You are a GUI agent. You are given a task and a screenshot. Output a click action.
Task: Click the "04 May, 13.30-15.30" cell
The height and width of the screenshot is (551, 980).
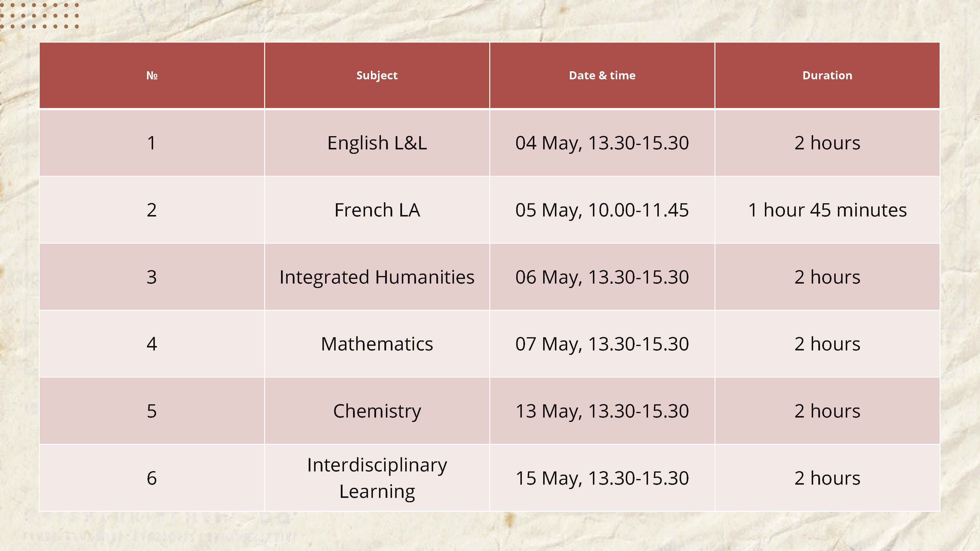pyautogui.click(x=602, y=143)
